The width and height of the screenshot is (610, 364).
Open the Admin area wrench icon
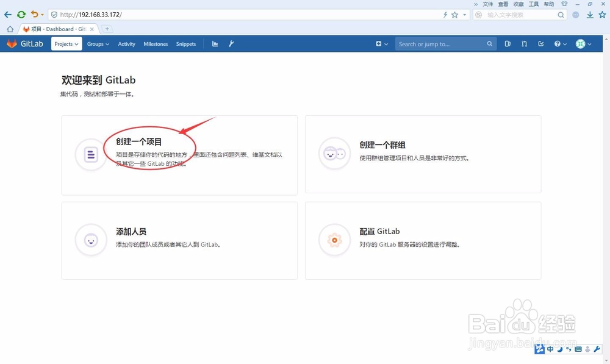pyautogui.click(x=231, y=44)
